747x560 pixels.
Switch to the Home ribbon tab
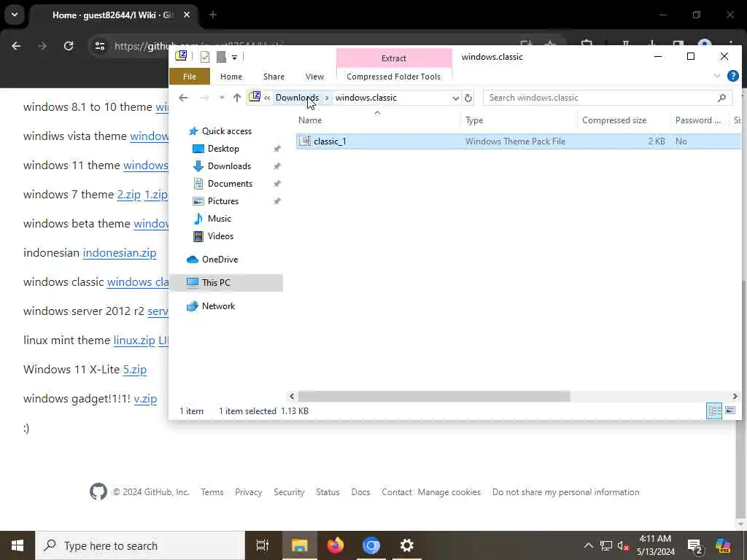pyautogui.click(x=231, y=76)
